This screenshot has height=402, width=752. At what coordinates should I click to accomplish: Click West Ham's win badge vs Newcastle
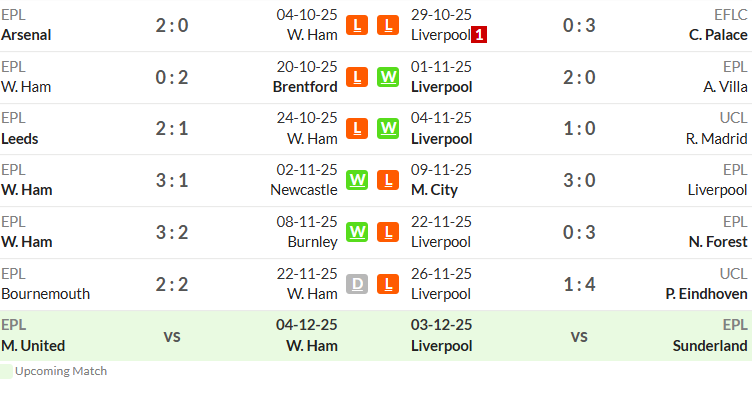(x=357, y=180)
